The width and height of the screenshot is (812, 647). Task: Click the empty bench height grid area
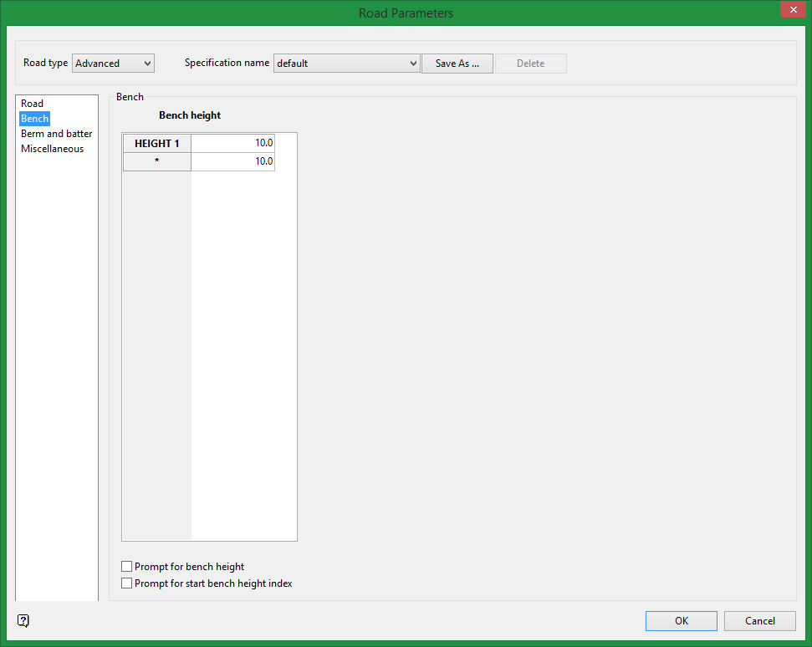pos(243,351)
